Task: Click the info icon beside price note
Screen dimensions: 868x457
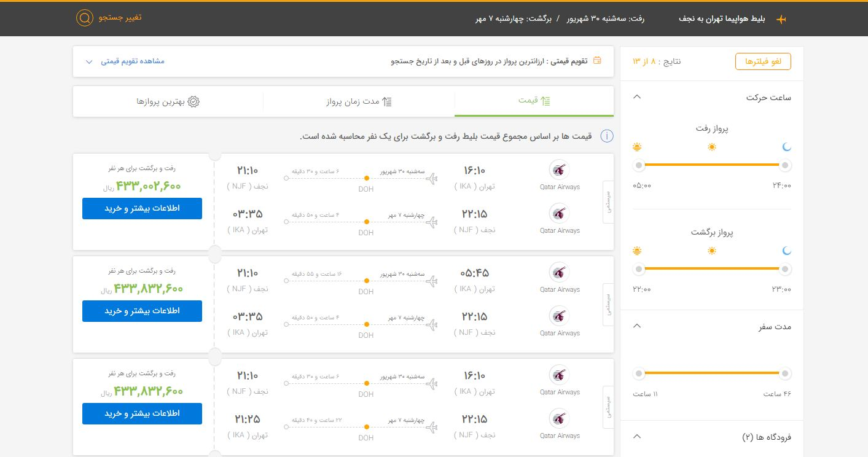Action: [607, 136]
